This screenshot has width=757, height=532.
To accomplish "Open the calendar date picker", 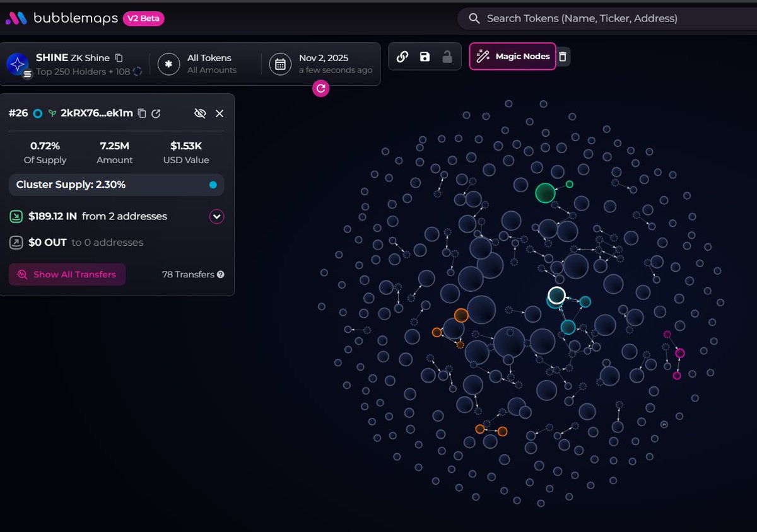I will click(280, 64).
